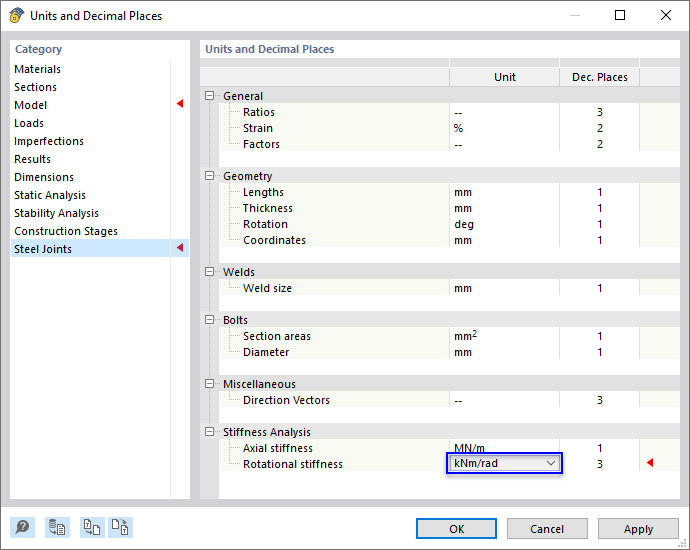The height and width of the screenshot is (550, 690).
Task: Click the Rotational stiffness decimal places value
Action: 599,464
